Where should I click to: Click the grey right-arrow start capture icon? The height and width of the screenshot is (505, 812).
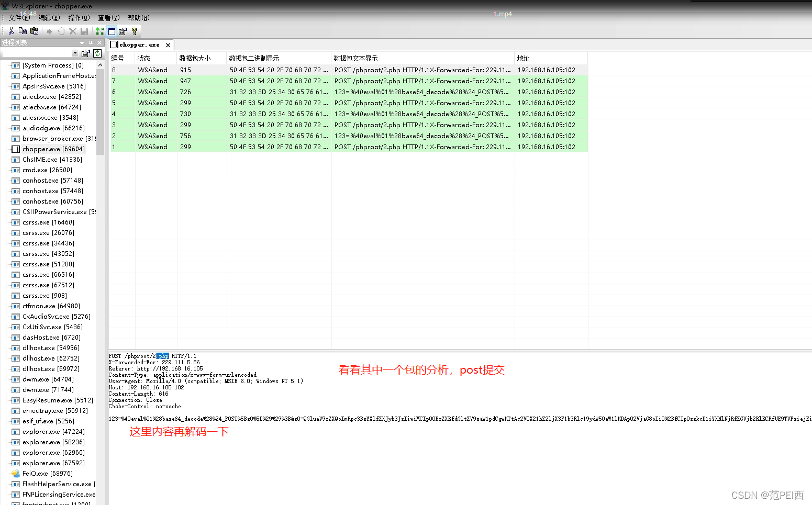click(50, 31)
